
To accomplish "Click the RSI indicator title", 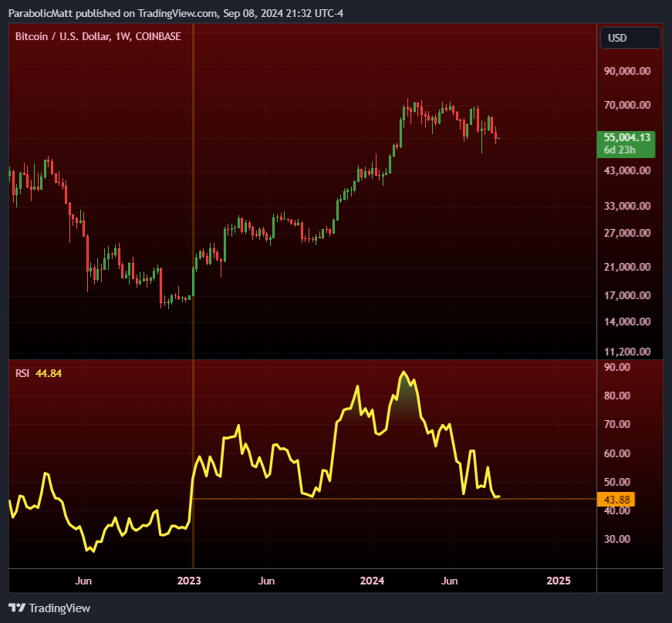I will [x=22, y=373].
